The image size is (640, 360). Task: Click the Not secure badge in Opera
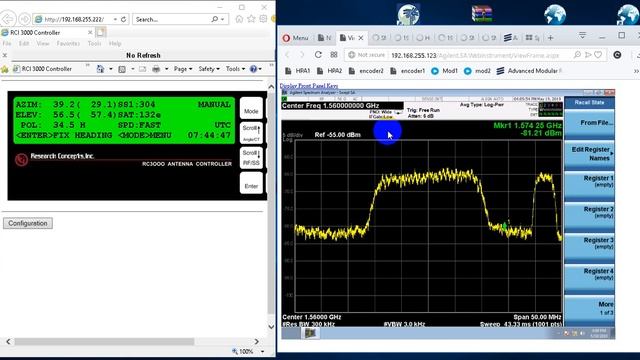(367, 55)
